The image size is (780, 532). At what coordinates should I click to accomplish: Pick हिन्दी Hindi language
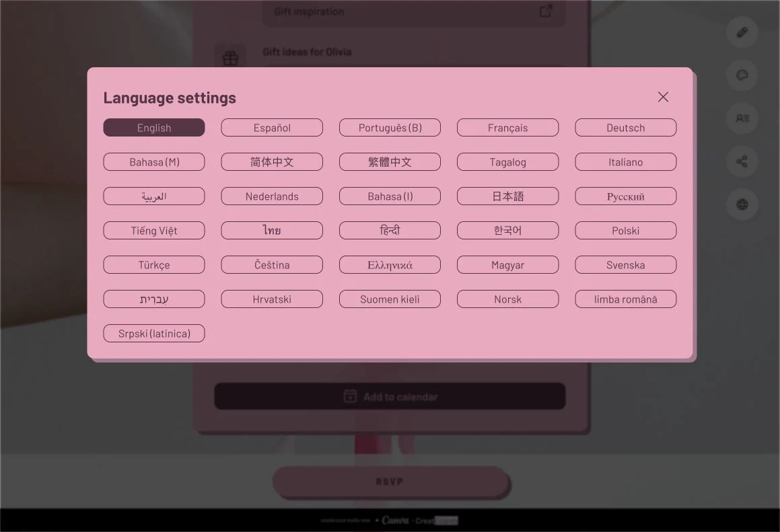pos(390,231)
